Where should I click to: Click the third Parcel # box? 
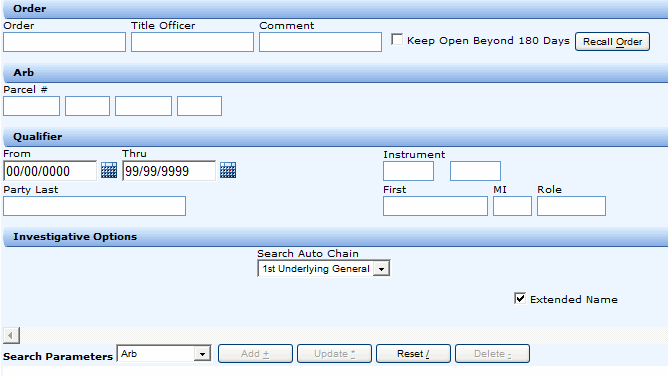tap(143, 106)
